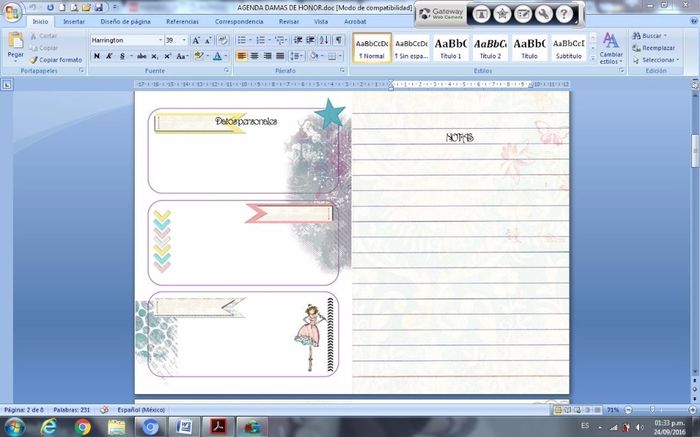Toggle subscript formatting
The image size is (700, 437).
[154, 56]
